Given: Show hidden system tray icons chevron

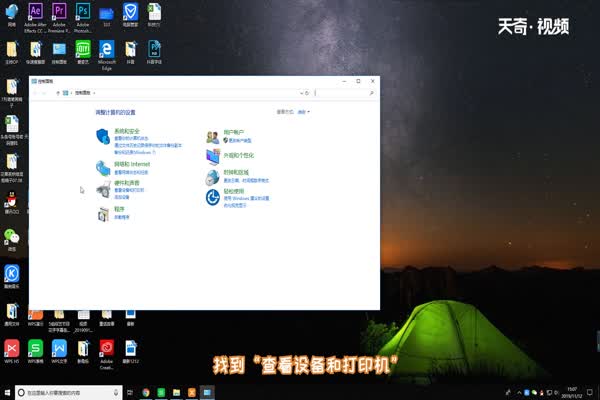Looking at the screenshot, I should tap(519, 392).
